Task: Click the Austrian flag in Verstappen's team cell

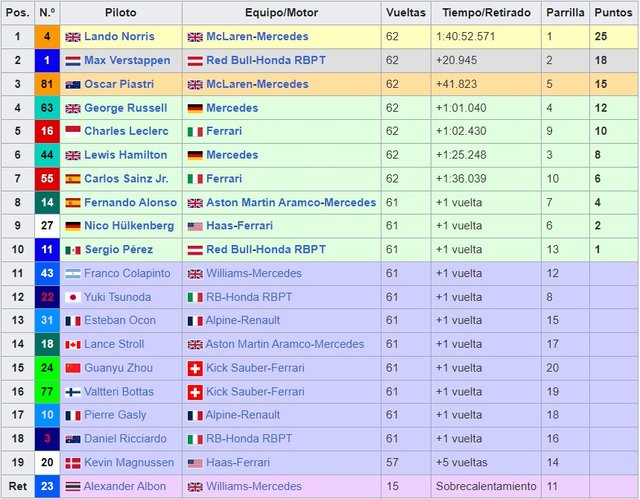Action: point(195,61)
